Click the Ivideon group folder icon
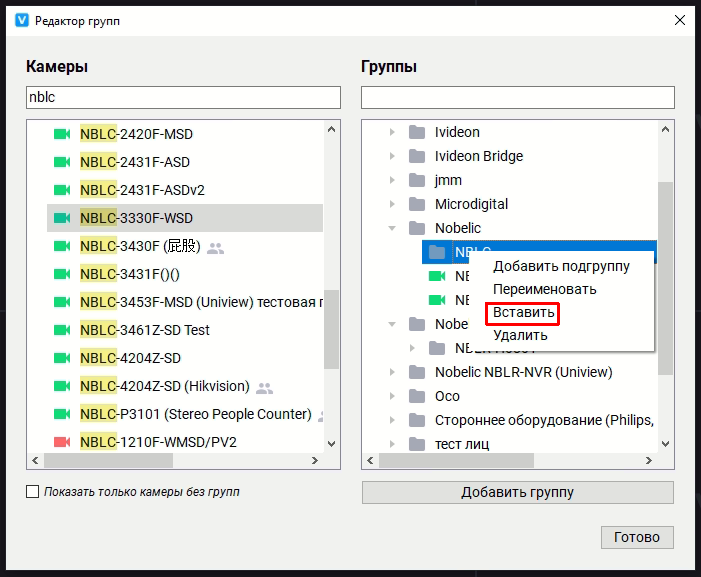The width and height of the screenshot is (701, 577). (x=417, y=132)
